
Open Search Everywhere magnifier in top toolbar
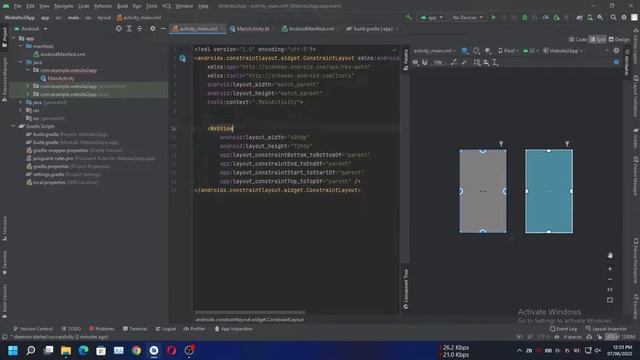(x=613, y=18)
